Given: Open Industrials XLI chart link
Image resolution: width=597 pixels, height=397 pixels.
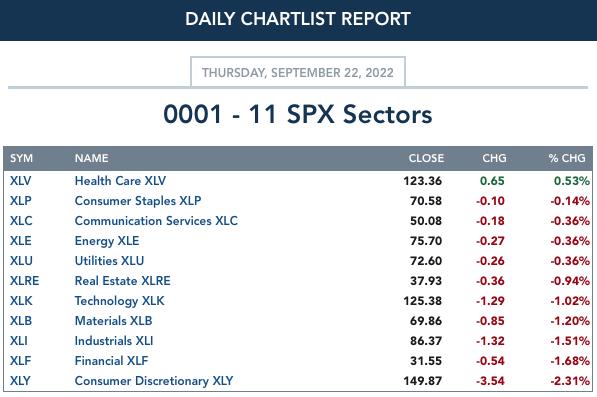Looking at the screenshot, I should pyautogui.click(x=114, y=341).
